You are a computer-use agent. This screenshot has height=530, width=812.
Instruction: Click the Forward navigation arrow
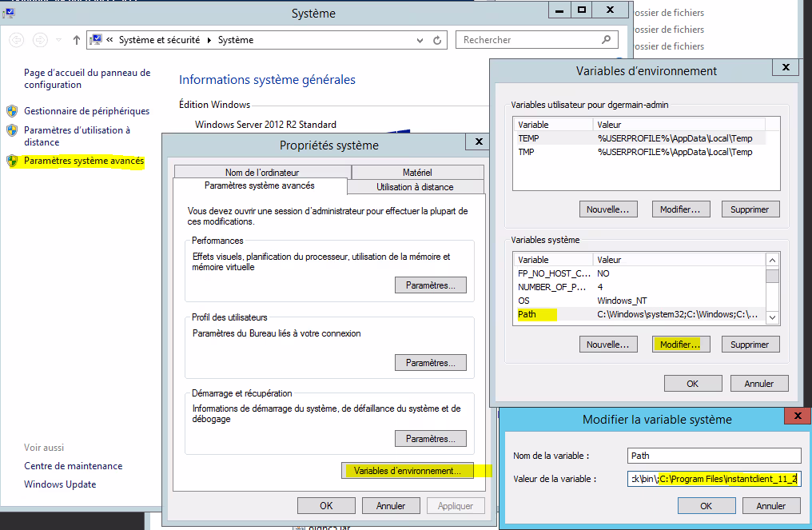(40, 40)
